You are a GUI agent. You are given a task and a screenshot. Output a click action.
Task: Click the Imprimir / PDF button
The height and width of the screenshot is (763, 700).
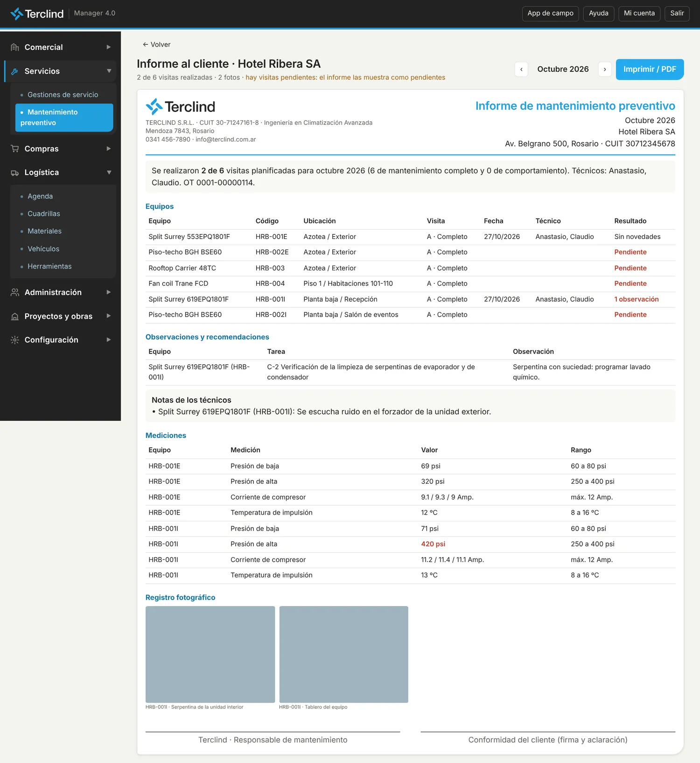650,69
